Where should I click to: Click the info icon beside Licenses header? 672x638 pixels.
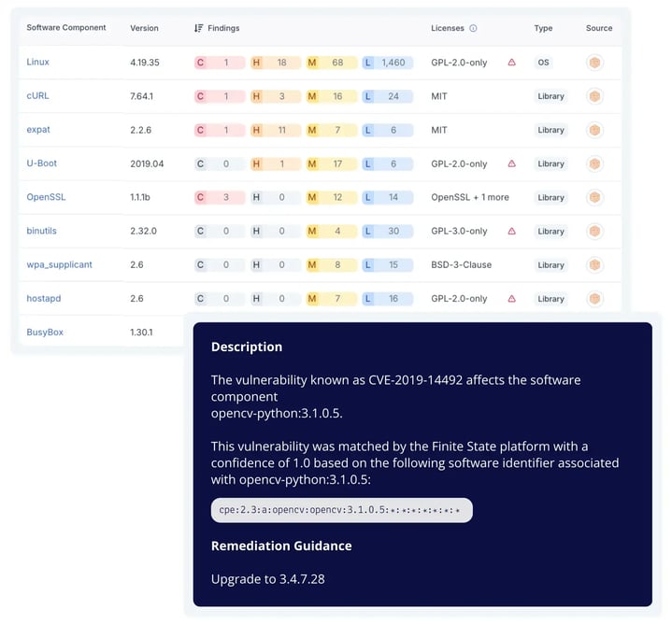tap(473, 28)
